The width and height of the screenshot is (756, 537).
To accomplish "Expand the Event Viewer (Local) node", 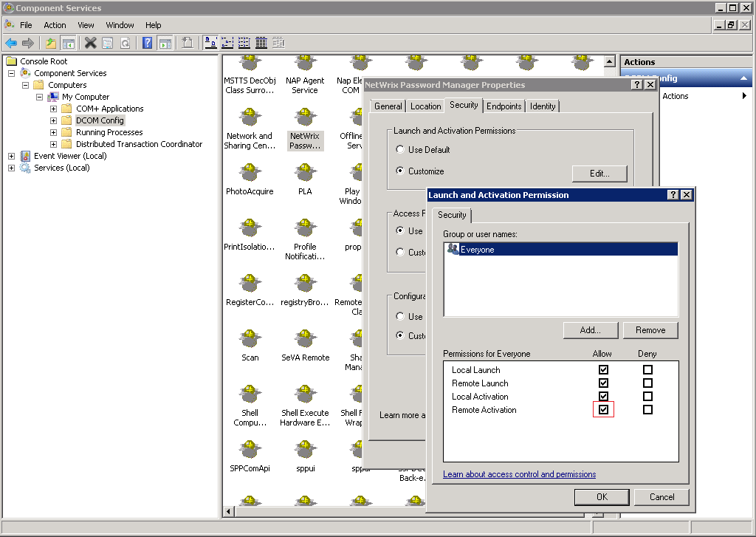I will 12,156.
